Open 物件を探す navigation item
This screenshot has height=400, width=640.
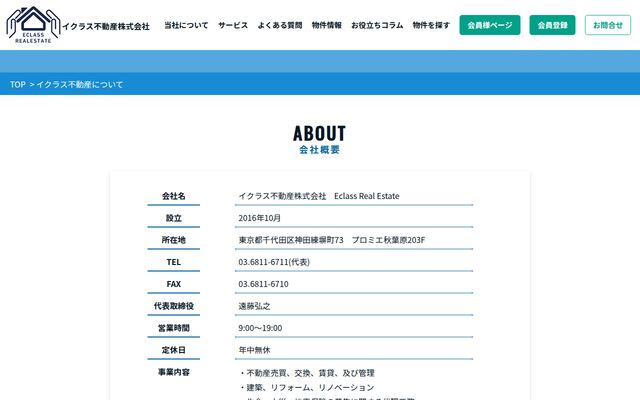pyautogui.click(x=431, y=25)
